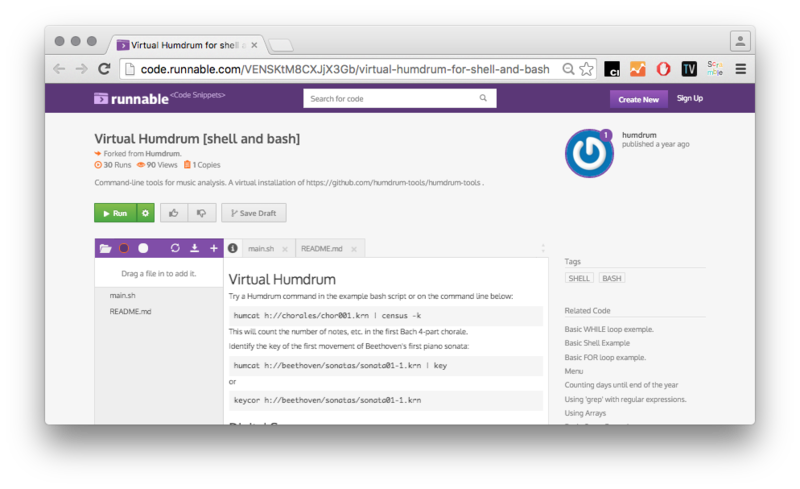The image size is (800, 489).
Task: Click the red Opera-style extension icon
Action: tap(663, 69)
